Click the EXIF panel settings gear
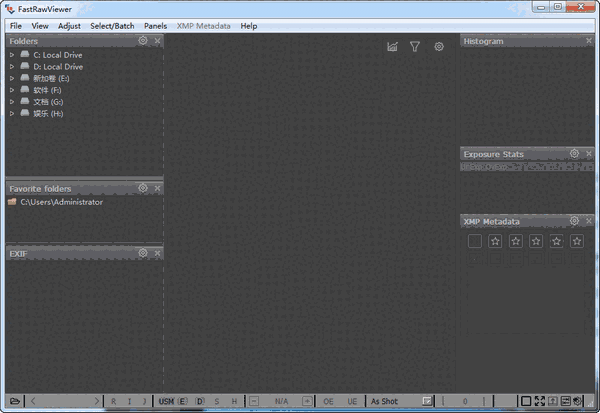This screenshot has height=413, width=600. (x=143, y=253)
